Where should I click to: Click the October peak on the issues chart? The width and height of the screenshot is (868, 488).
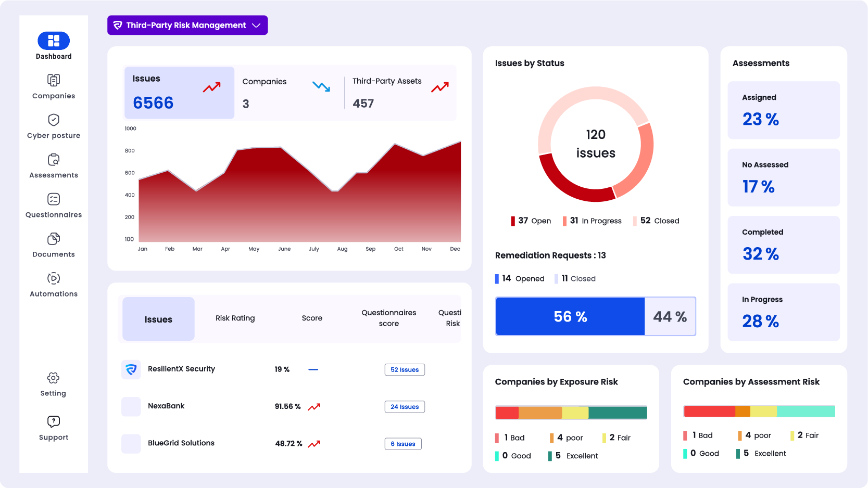tap(395, 144)
